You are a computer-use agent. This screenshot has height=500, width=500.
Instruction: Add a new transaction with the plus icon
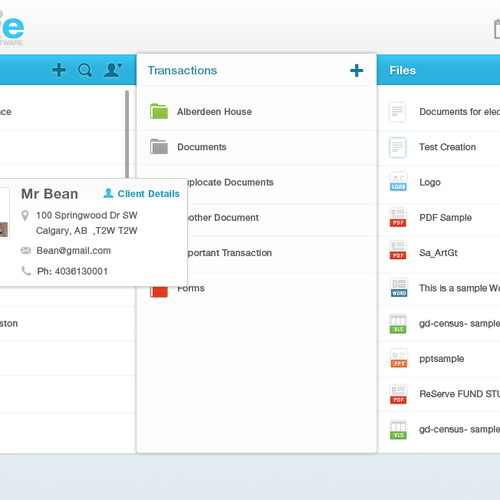(356, 70)
